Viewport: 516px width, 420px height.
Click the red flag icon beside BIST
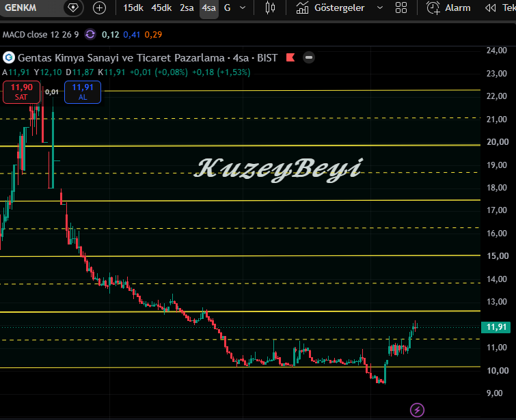290,57
